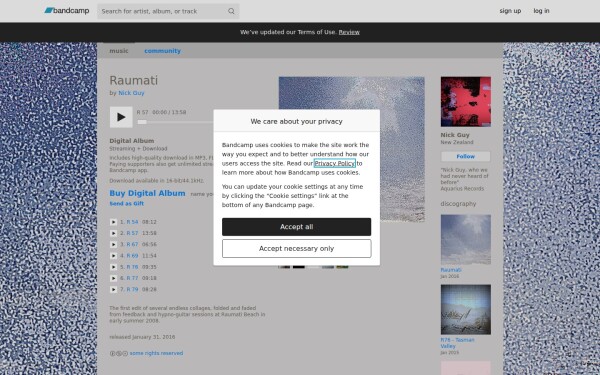Play track 6 R 77
This screenshot has width=600, height=375.
[x=113, y=278]
